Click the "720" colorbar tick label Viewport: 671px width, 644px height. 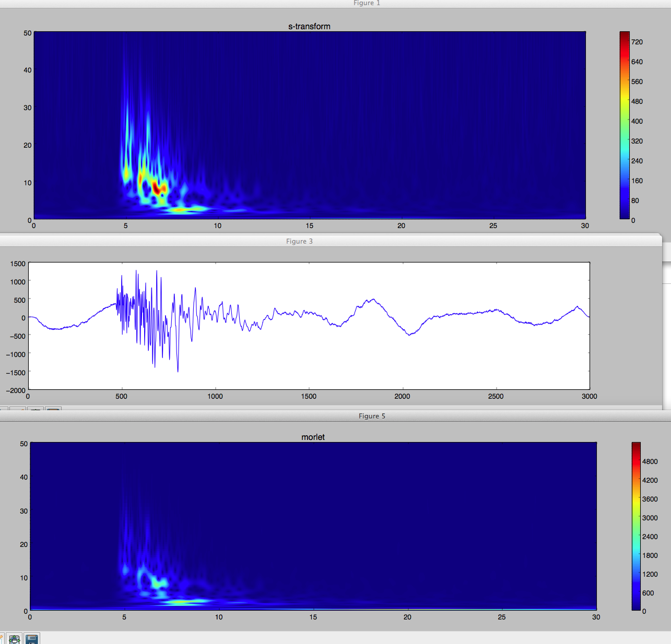pyautogui.click(x=637, y=42)
